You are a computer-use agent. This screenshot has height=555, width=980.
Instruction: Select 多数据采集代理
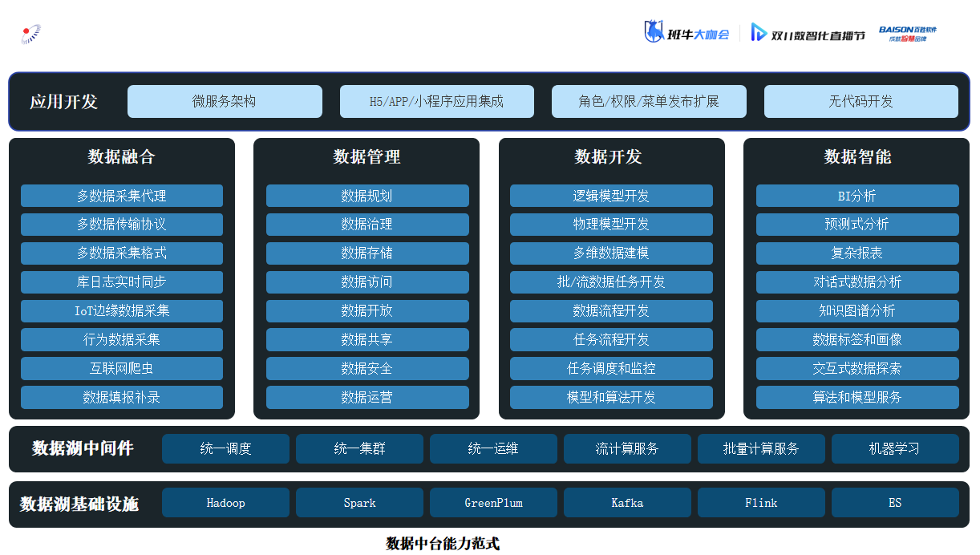(122, 196)
